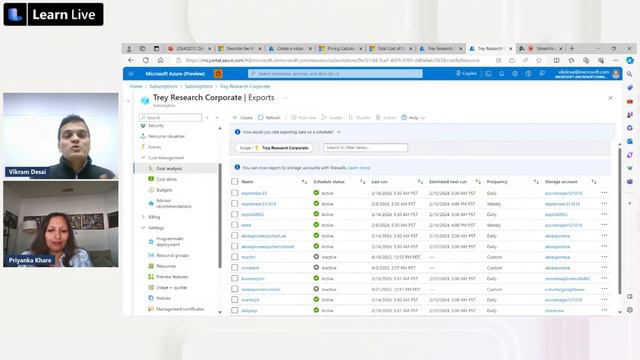Switch to the Describe the... browser tab
The width and height of the screenshot is (640, 360).
click(x=240, y=49)
